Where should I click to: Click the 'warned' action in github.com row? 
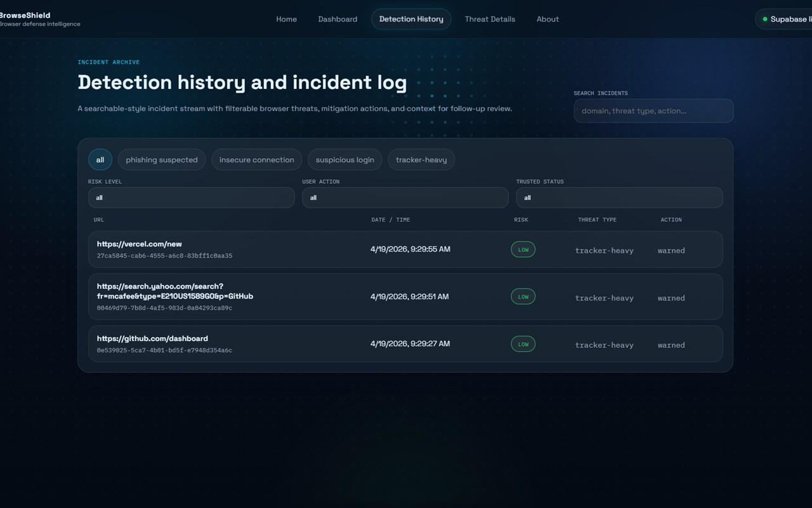671,345
